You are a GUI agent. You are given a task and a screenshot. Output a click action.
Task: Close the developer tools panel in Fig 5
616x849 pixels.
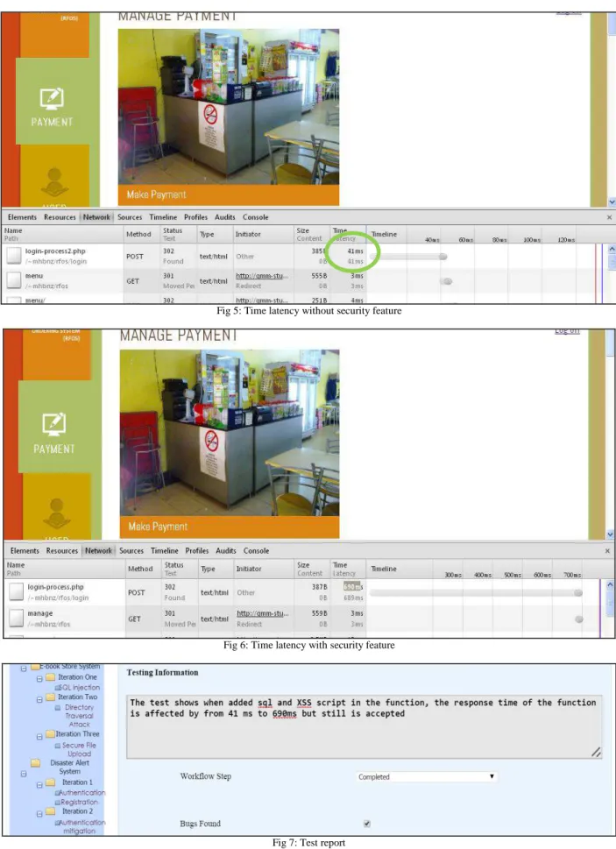click(x=609, y=217)
